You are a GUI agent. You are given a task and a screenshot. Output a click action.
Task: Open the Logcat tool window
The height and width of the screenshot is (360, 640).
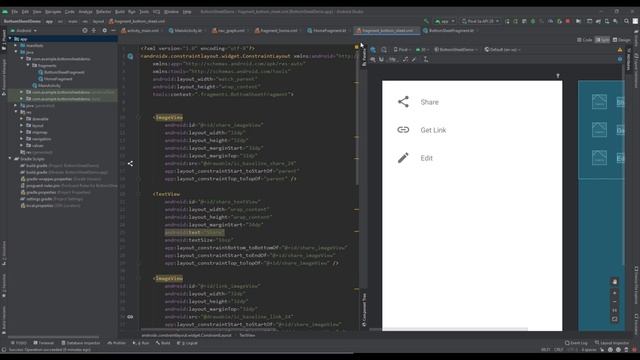tap(188, 343)
